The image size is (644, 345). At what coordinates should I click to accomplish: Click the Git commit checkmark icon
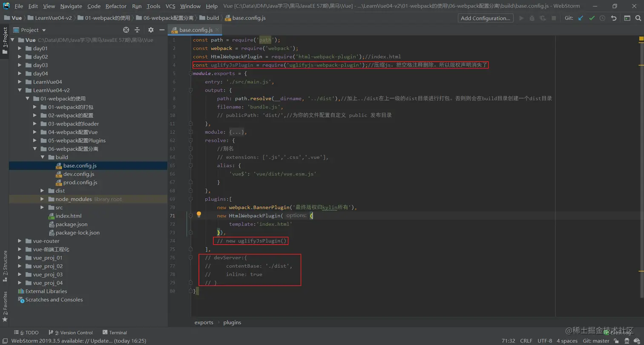click(x=592, y=18)
